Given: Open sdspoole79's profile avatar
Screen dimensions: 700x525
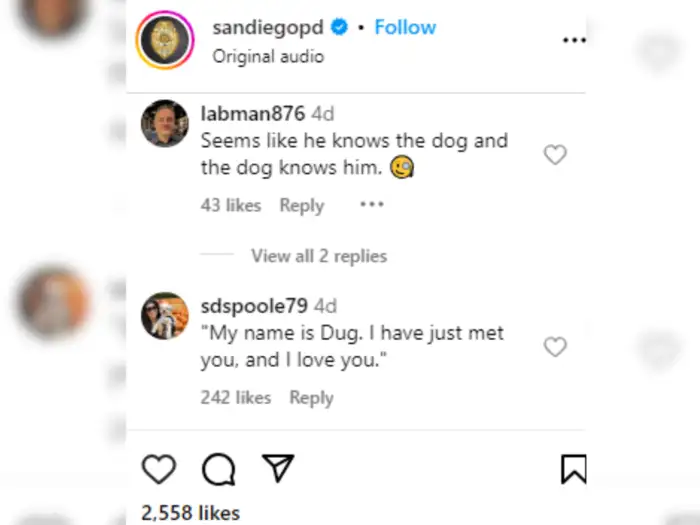Looking at the screenshot, I should pos(165,316).
